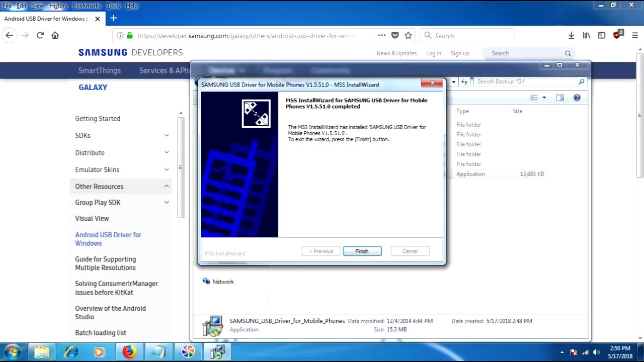The width and height of the screenshot is (644, 362).
Task: Open Explorer view options dropdown arrow
Action: pos(544,98)
